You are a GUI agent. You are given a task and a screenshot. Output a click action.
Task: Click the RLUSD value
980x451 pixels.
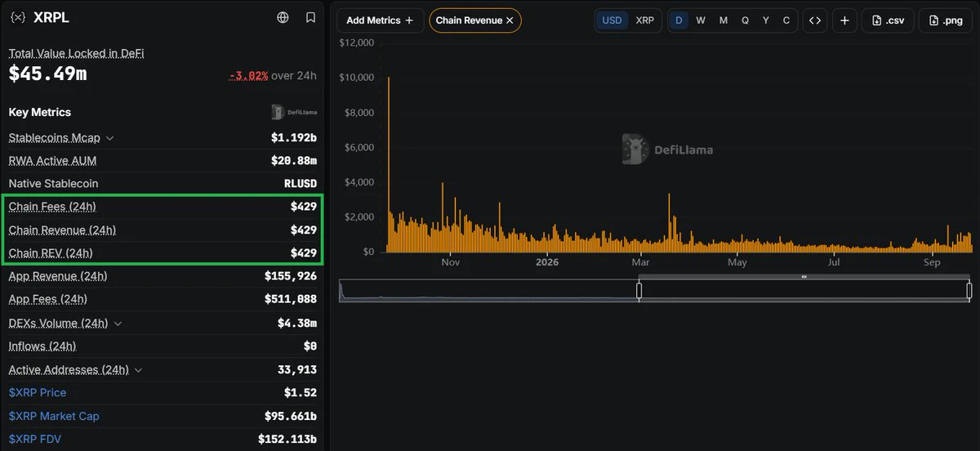[x=301, y=184]
